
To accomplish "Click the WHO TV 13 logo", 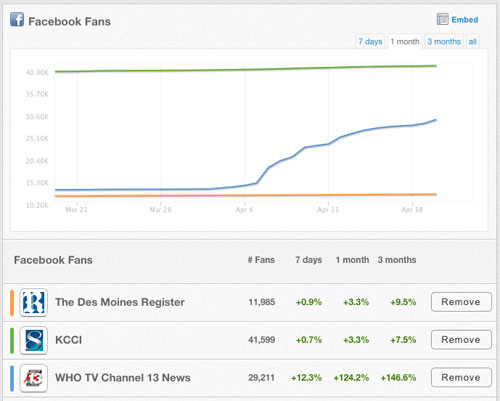I will [x=33, y=378].
